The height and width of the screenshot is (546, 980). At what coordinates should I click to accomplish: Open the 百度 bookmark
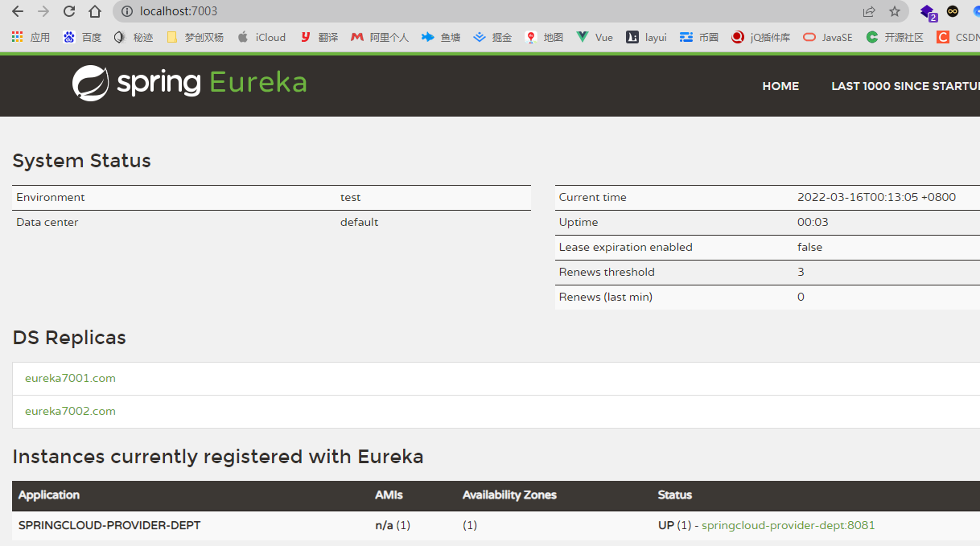pos(82,37)
